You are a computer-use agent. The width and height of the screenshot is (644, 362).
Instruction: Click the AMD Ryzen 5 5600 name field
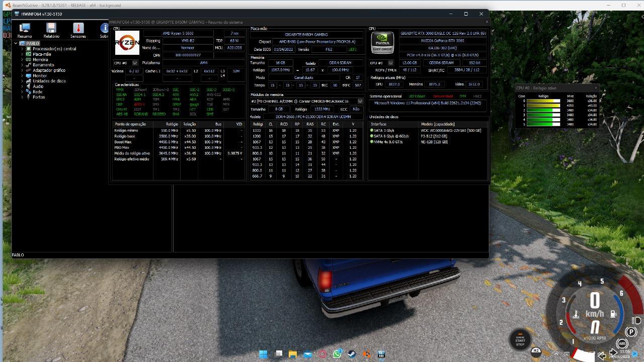point(178,33)
